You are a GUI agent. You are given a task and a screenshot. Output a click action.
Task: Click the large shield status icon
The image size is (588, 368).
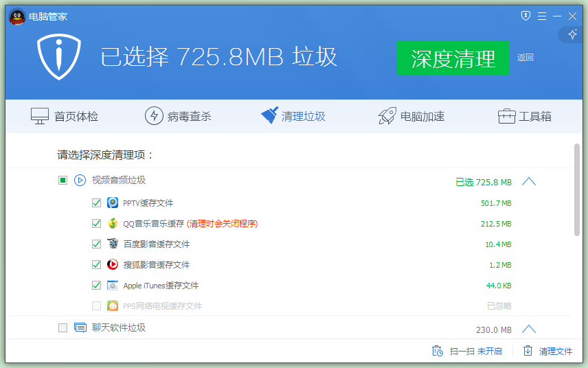[x=59, y=56]
